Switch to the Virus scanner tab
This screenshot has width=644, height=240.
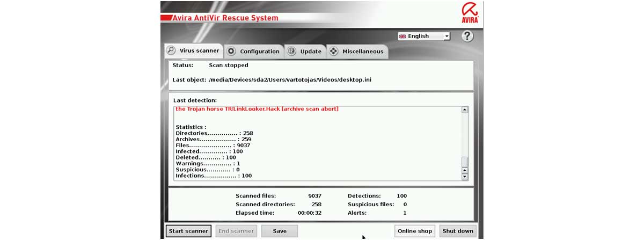(193, 51)
